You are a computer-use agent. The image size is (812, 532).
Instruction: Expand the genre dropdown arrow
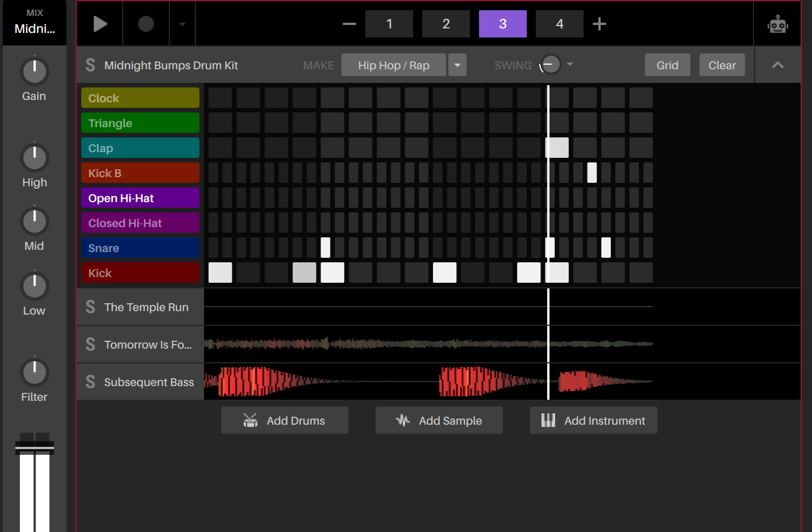(x=457, y=65)
